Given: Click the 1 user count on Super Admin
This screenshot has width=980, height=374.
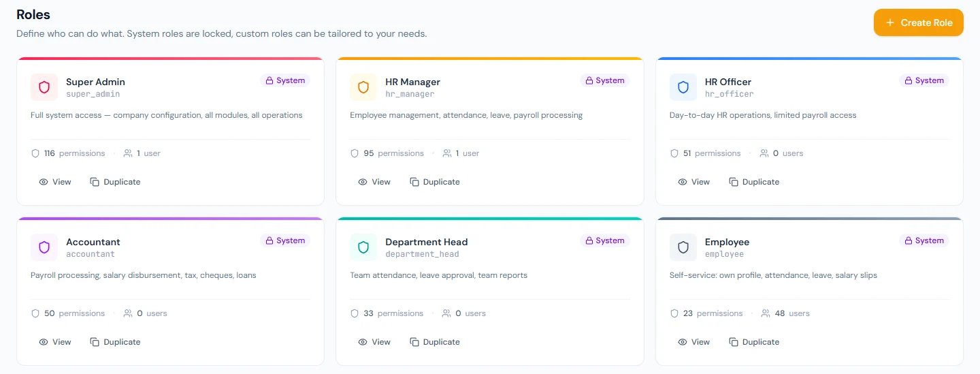Looking at the screenshot, I should coord(142,153).
